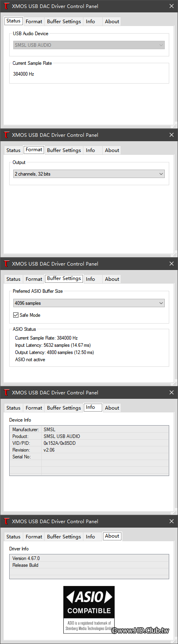Viewport: 178px width, 644px height.
Task: Select About tab in USB Audio Device window
Action: coord(112,22)
